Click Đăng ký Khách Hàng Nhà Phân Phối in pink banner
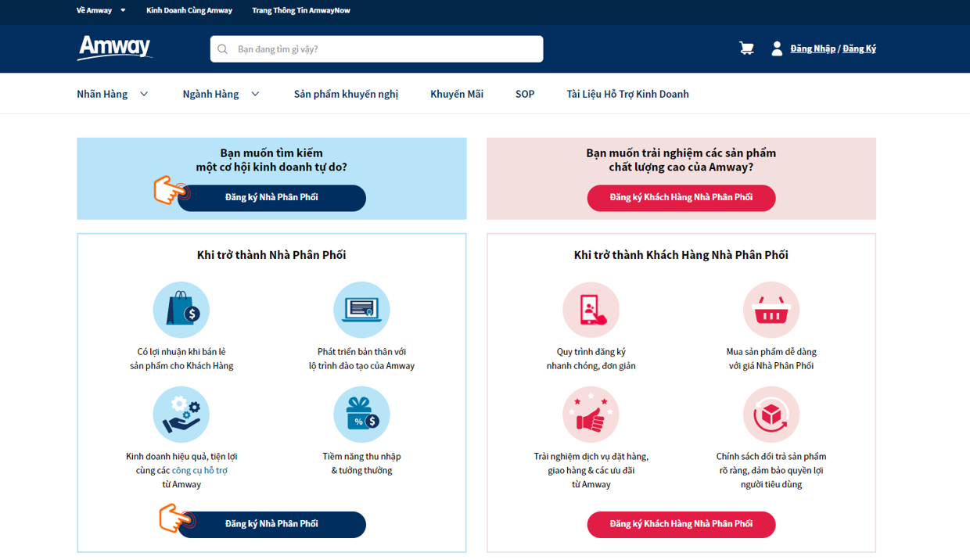This screenshot has width=970, height=560. coord(681,198)
